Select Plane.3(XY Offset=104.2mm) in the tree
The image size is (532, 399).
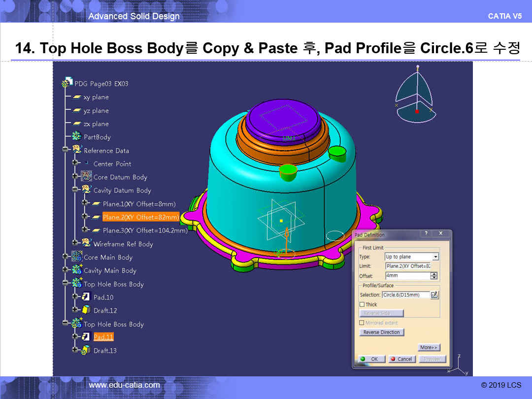pyautogui.click(x=145, y=230)
